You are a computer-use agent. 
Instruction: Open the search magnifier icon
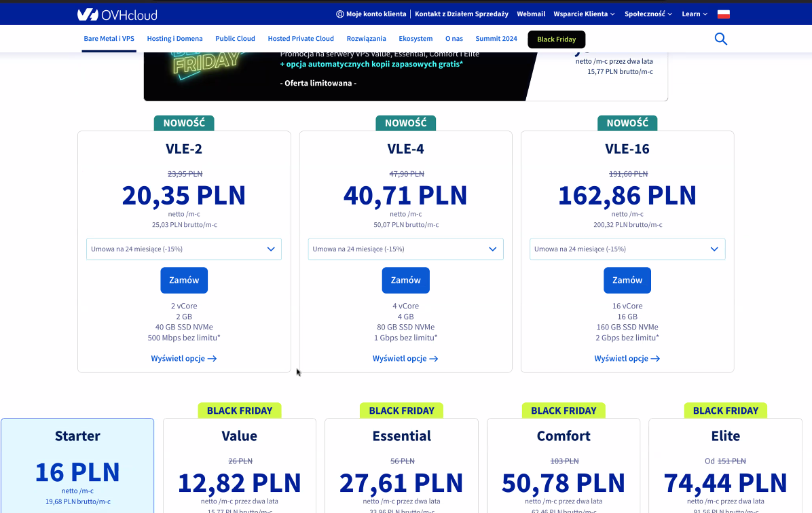click(x=721, y=39)
